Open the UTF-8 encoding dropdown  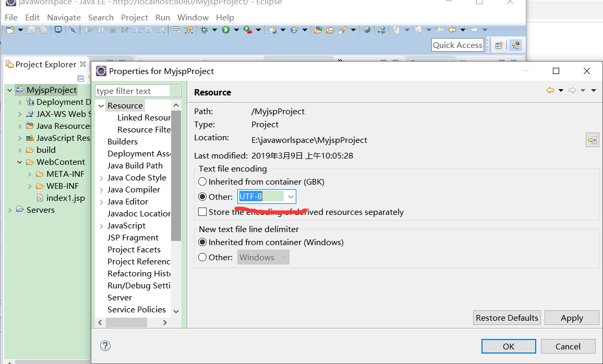(291, 197)
